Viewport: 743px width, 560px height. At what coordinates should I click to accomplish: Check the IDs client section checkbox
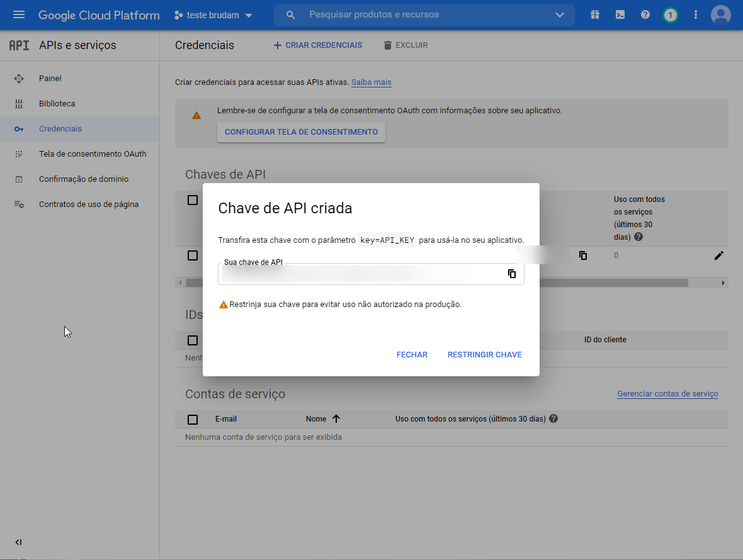coord(193,340)
